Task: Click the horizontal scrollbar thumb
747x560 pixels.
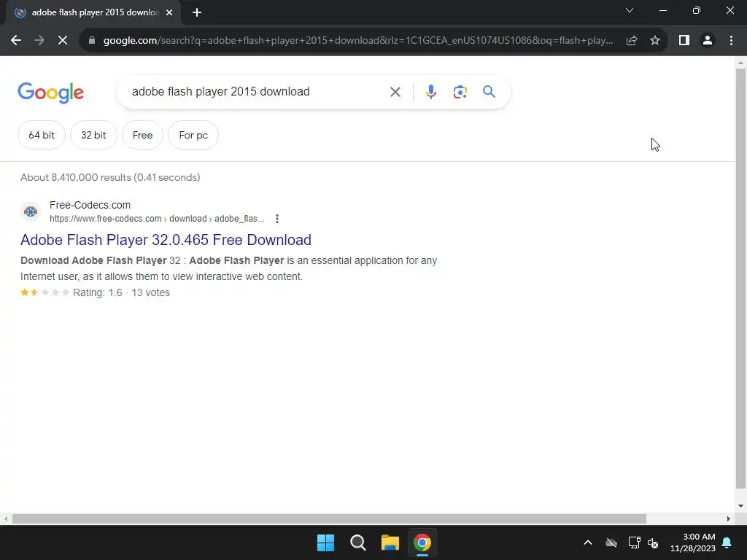Action: point(329,518)
